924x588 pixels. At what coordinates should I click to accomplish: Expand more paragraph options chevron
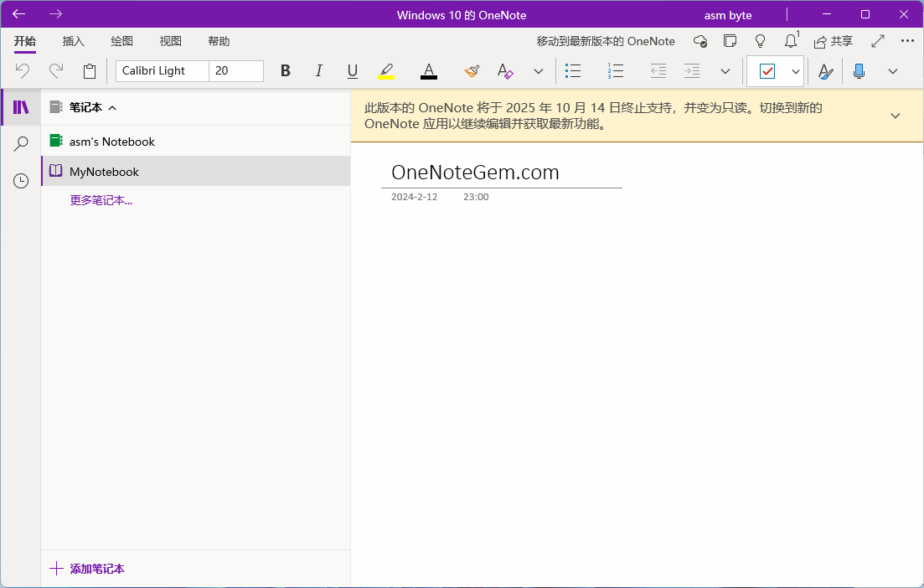725,71
